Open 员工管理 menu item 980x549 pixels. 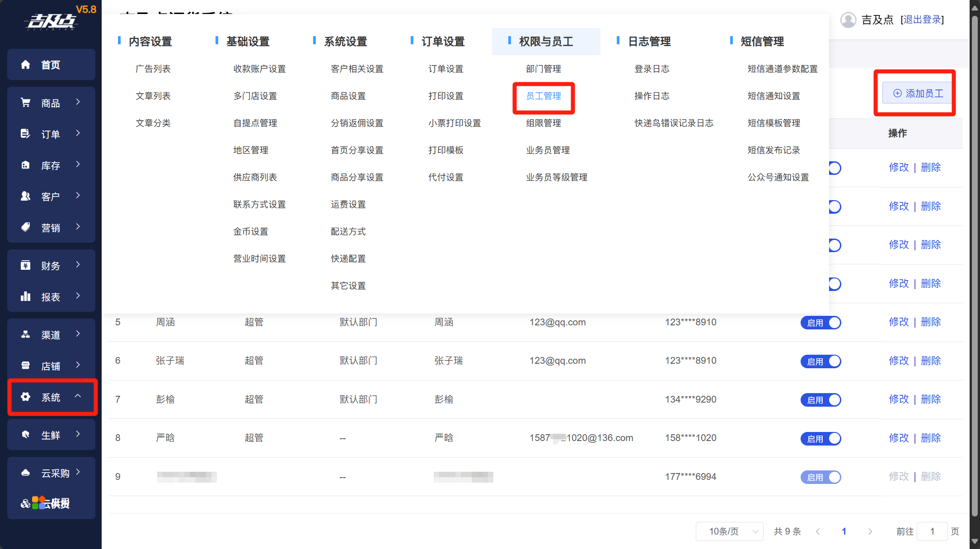[x=544, y=96]
